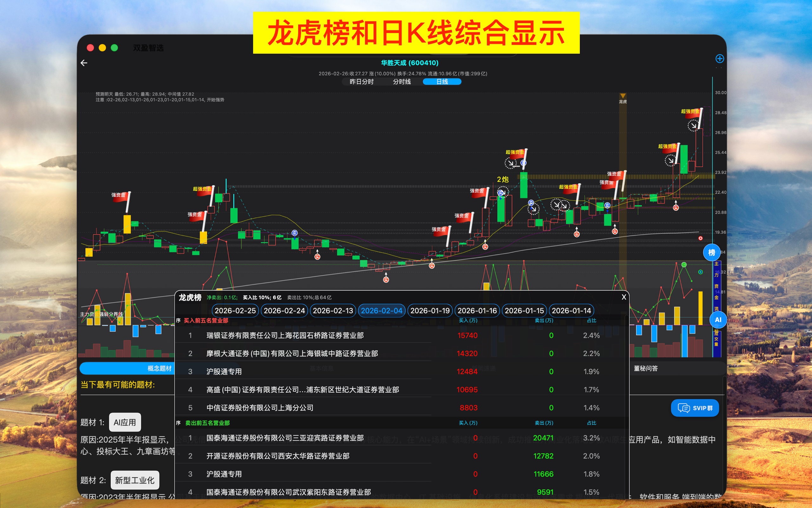This screenshot has height=508, width=812.
Task: Click the buy amount 8803
Action: 468,408
